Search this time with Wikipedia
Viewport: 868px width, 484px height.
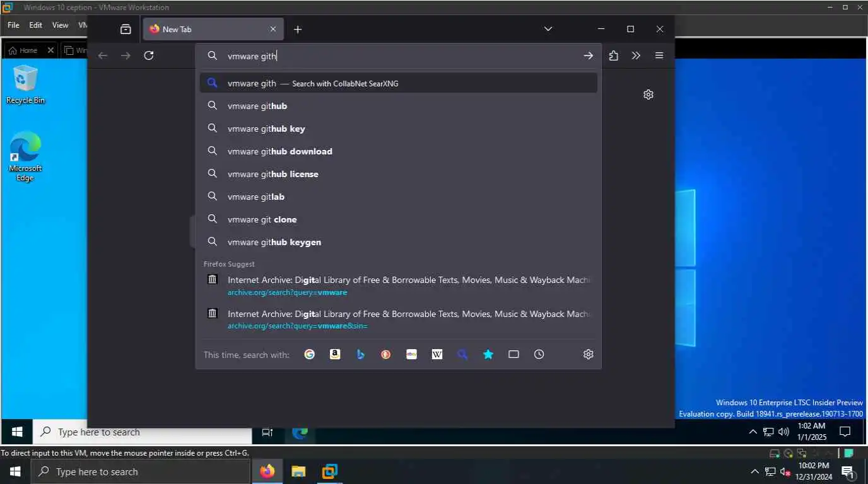point(437,354)
